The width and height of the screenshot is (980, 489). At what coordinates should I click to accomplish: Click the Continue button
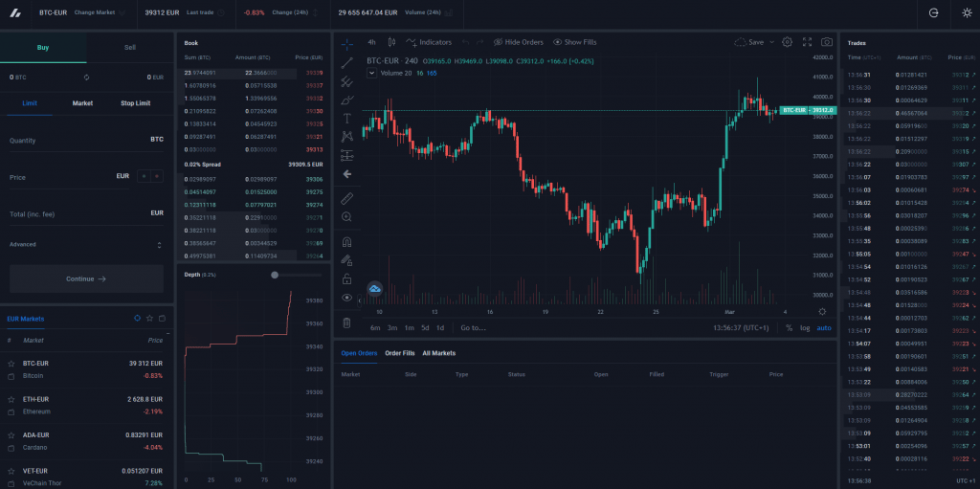[86, 278]
